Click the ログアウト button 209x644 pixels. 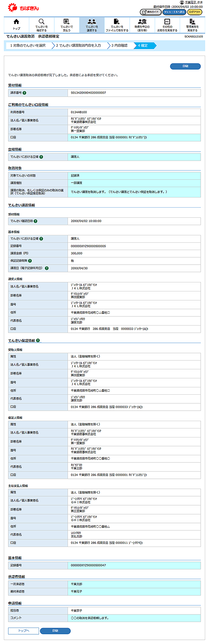click(195, 12)
